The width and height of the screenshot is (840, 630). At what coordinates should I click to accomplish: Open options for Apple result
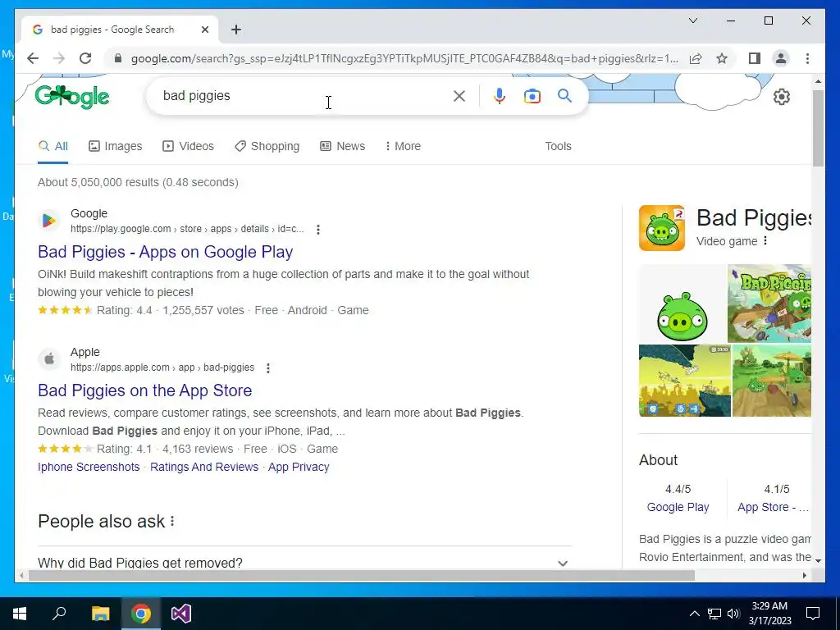click(268, 368)
